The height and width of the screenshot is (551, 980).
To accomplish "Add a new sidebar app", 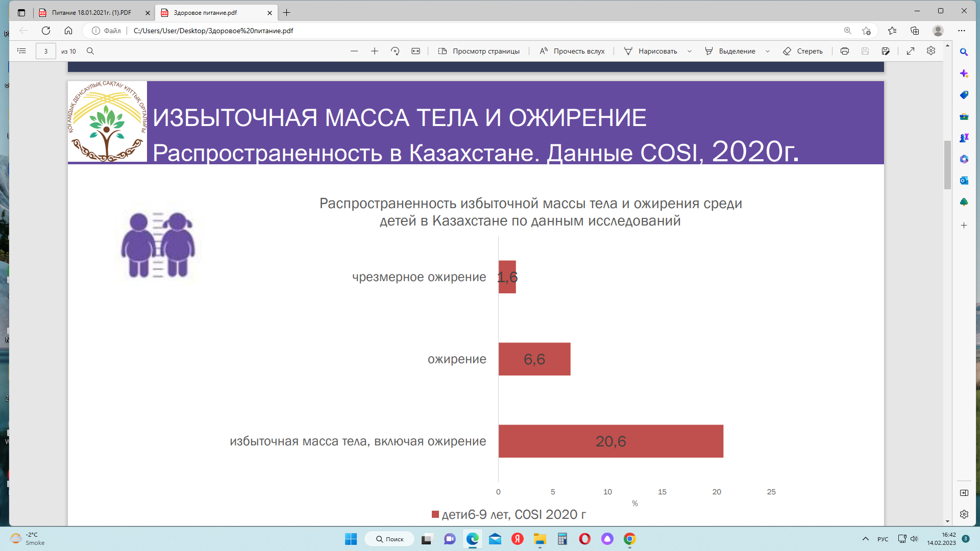I will pos(964,225).
